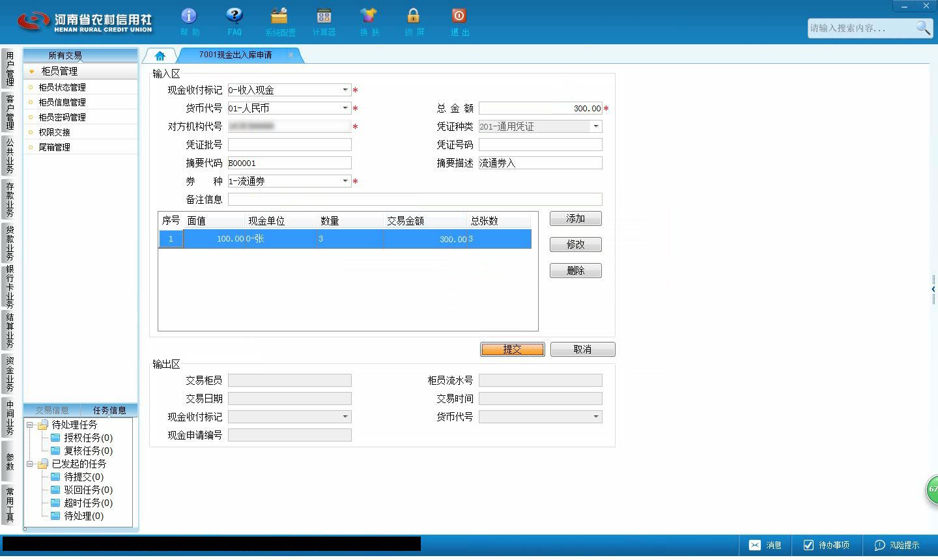Click the 摘要代码 field B00001

289,163
